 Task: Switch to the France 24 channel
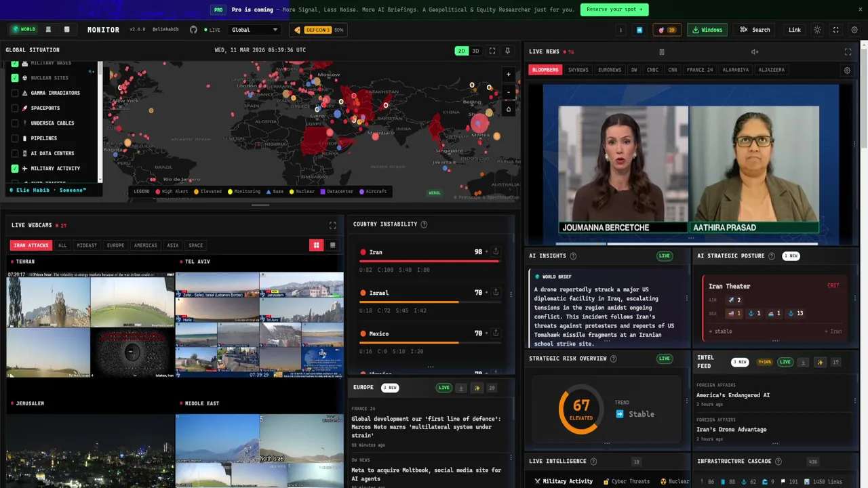pos(700,70)
